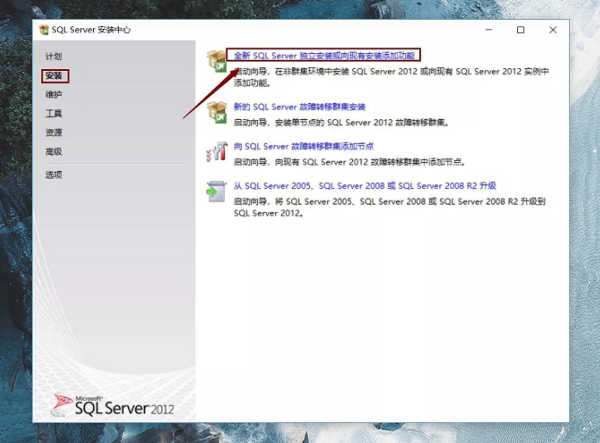Click the Microsoft SQL Server 2012 logo

tap(113, 403)
